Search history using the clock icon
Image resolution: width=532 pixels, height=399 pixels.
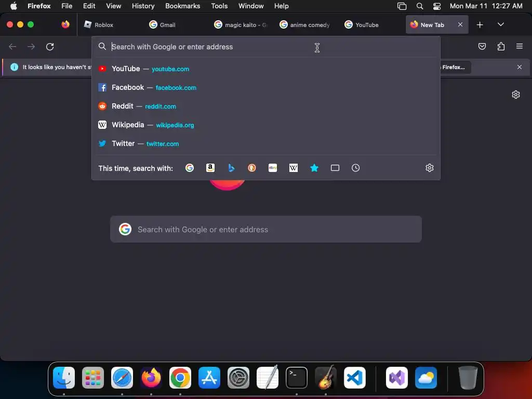coord(355,168)
